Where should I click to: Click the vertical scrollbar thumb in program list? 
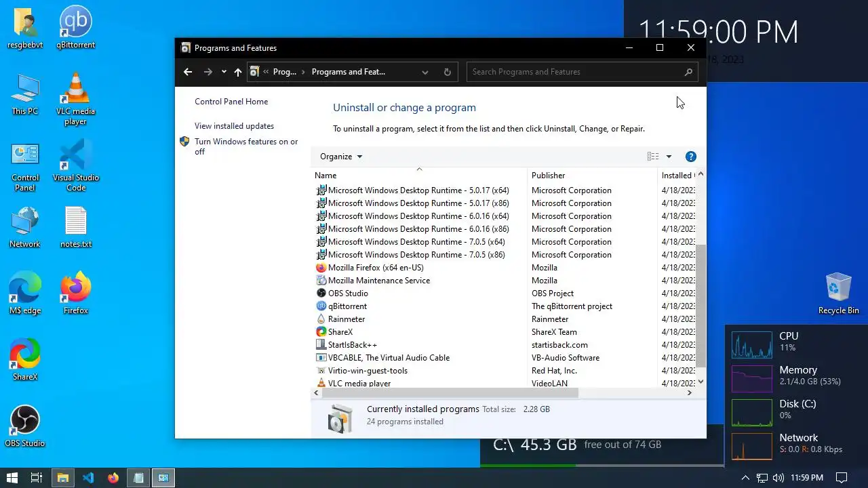pos(701,306)
